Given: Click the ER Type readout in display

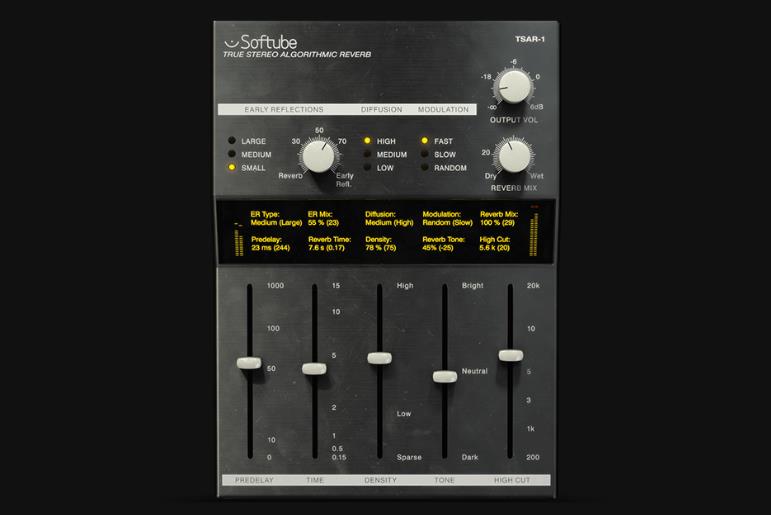Looking at the screenshot, I should pyautogui.click(x=276, y=218).
